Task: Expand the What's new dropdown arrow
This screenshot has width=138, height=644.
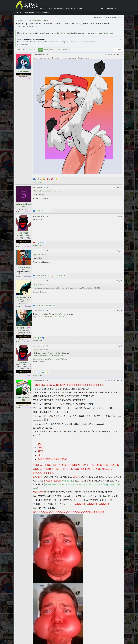Action: [x=64, y=8]
